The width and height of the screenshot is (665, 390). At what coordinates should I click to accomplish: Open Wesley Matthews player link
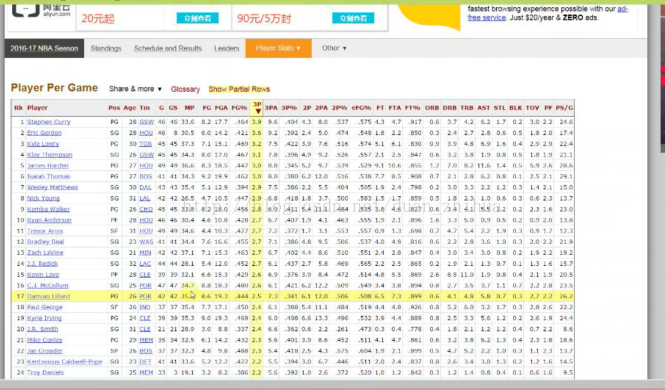(53, 187)
